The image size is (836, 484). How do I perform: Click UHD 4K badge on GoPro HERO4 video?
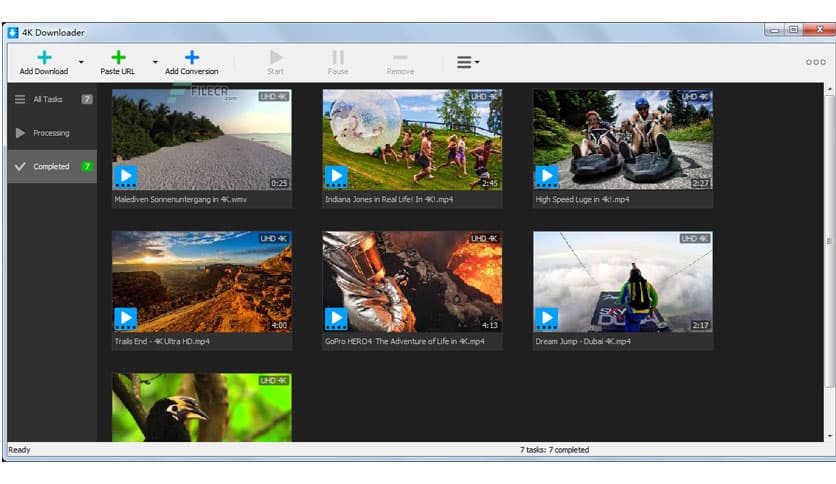click(x=485, y=238)
